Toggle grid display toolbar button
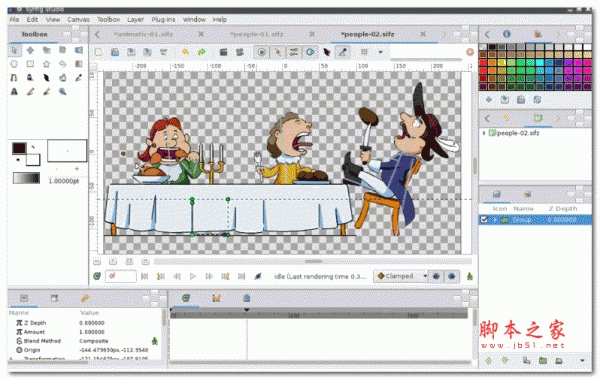Viewport: 600px width, 380px height. (364, 52)
